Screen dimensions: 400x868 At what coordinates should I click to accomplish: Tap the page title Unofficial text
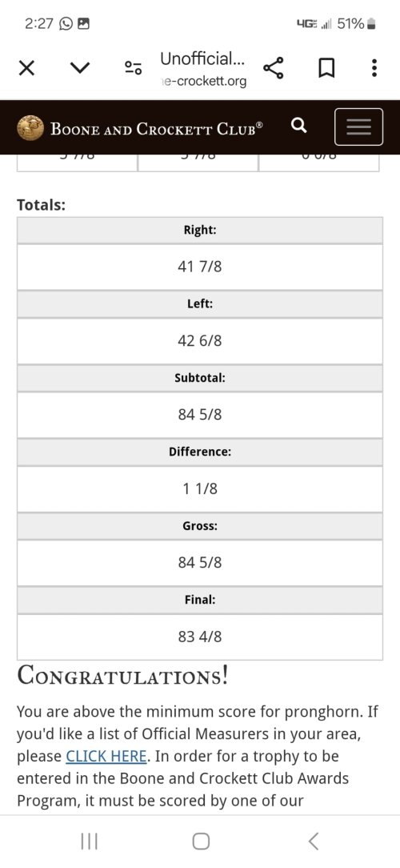tap(203, 58)
